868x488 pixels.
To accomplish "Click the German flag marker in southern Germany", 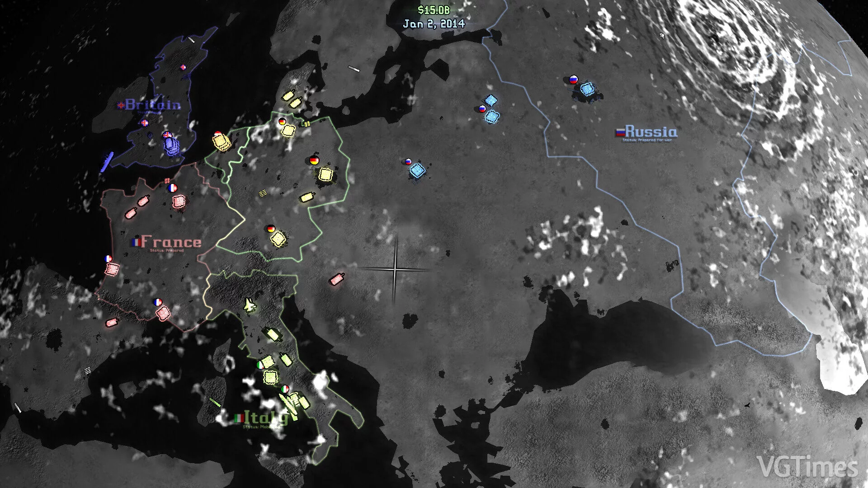I will point(271,229).
